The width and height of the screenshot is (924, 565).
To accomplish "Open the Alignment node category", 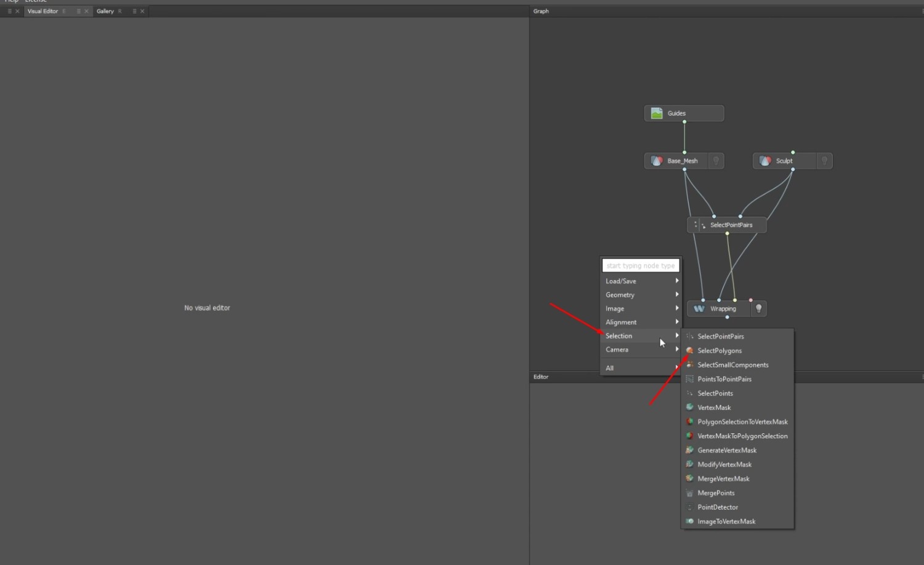I will 641,322.
